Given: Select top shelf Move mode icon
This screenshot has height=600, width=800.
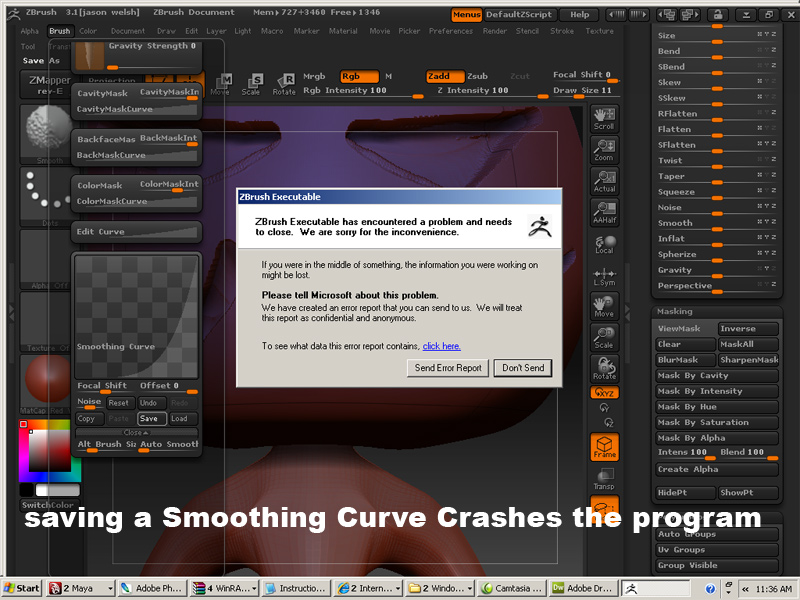Looking at the screenshot, I should [x=221, y=84].
